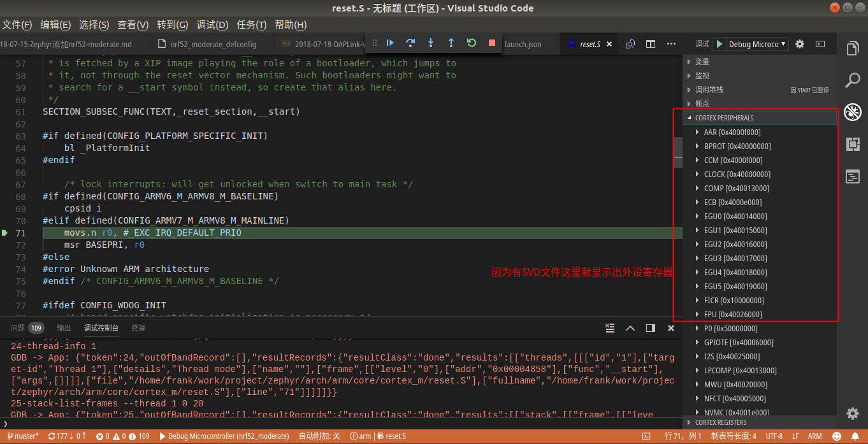The width and height of the screenshot is (868, 444).
Task: Expand CLOCK [0x40000000] peripheral
Action: click(697, 175)
